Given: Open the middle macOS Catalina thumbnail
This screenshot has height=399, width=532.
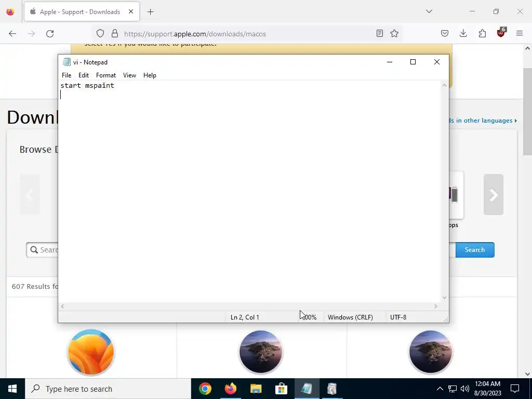Looking at the screenshot, I should (x=261, y=352).
